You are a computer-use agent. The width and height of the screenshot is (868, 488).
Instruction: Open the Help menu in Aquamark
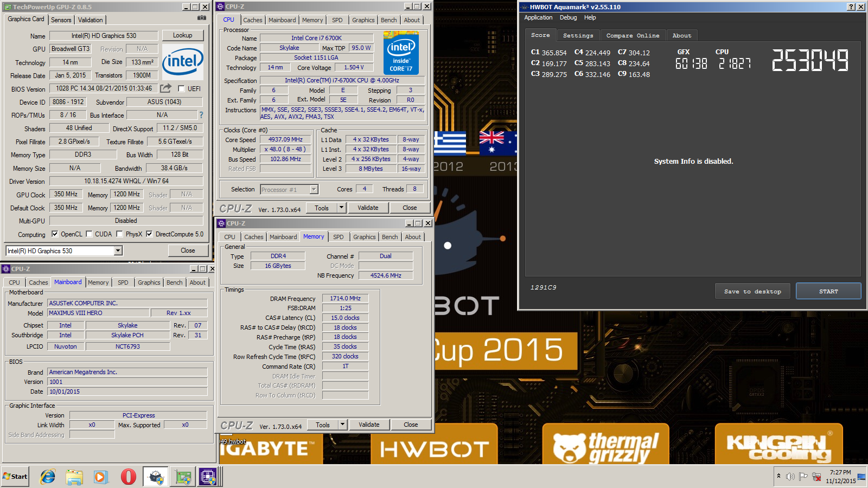(x=590, y=17)
